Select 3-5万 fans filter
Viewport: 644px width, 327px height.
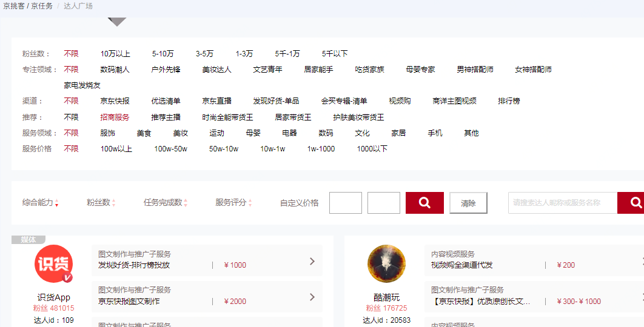[204, 54]
